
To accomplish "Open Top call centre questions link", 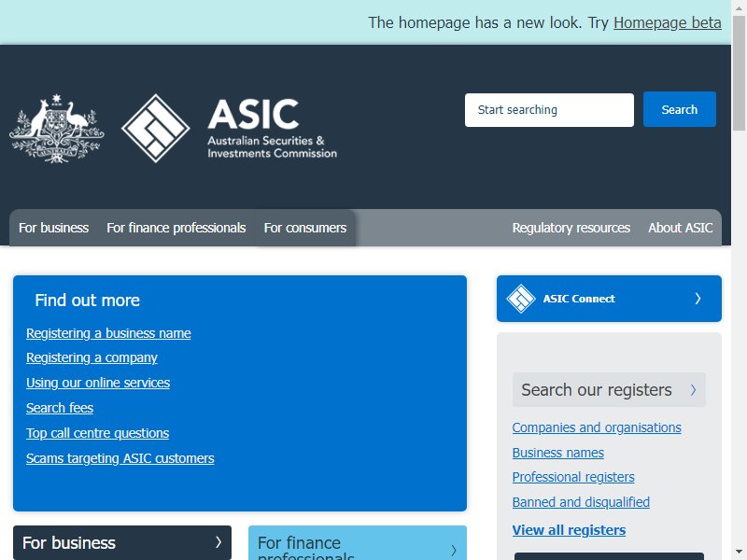I will click(x=98, y=433).
